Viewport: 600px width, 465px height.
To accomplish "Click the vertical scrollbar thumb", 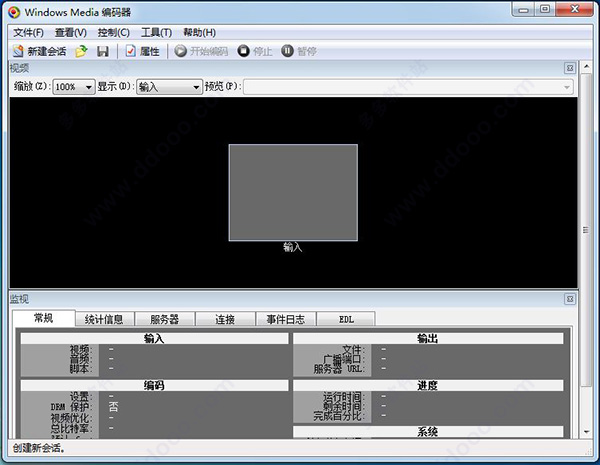I will click(x=586, y=230).
